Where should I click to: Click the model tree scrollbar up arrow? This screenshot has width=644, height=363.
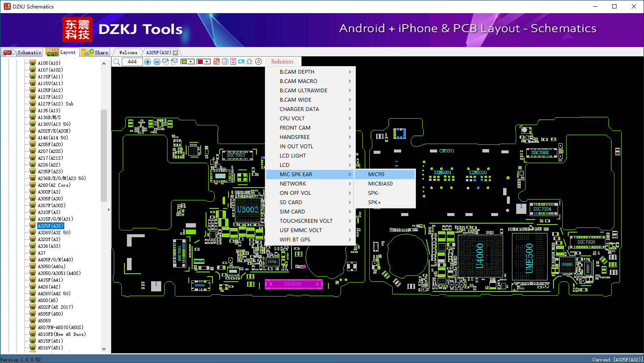pos(104,64)
